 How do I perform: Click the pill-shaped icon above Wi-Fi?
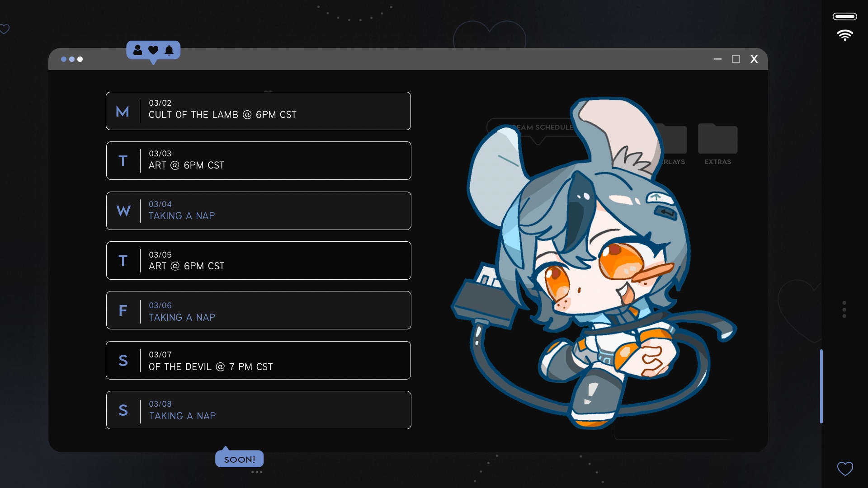tap(844, 17)
